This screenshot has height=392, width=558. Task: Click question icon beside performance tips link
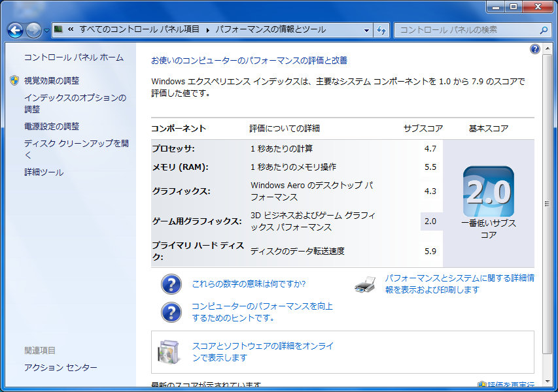click(171, 312)
